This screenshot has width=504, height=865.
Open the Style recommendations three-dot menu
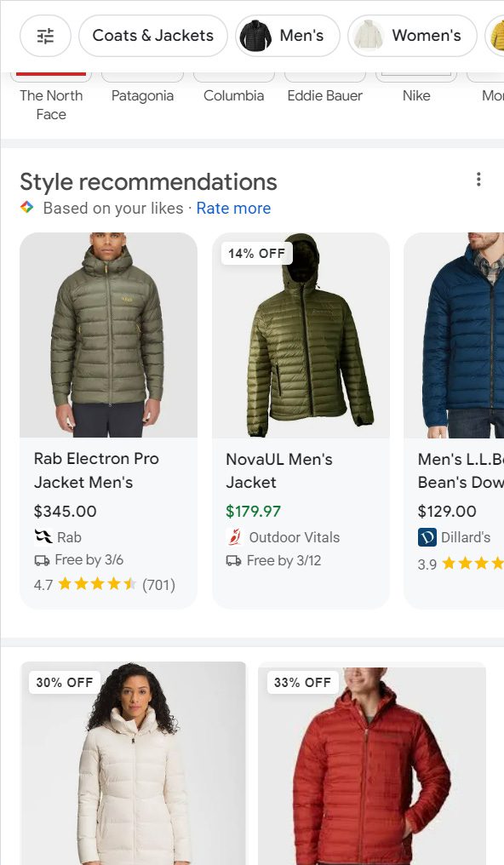(478, 179)
